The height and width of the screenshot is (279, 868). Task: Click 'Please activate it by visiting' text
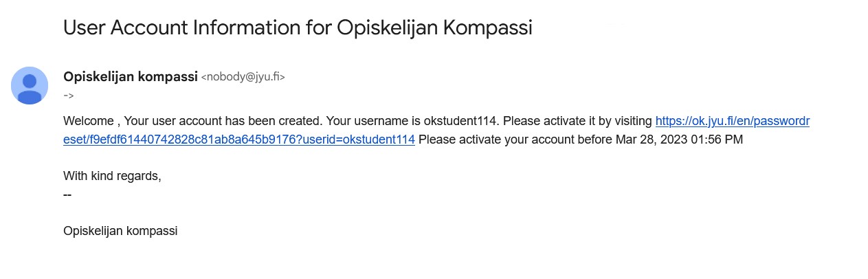(x=578, y=121)
